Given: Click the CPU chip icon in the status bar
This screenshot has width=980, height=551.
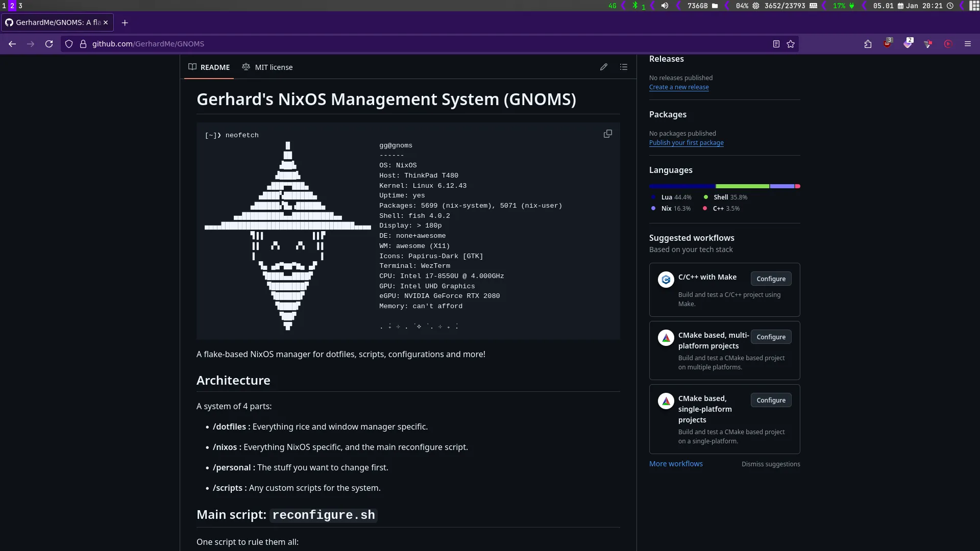Looking at the screenshot, I should pos(756,6).
